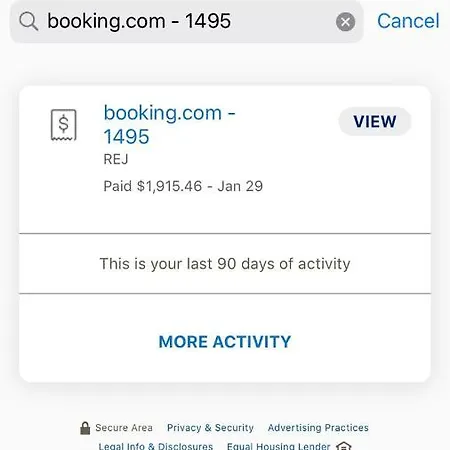Viewport: 450px width, 450px height.
Task: Tap the '1495' account number in the result title
Action: [126, 137]
